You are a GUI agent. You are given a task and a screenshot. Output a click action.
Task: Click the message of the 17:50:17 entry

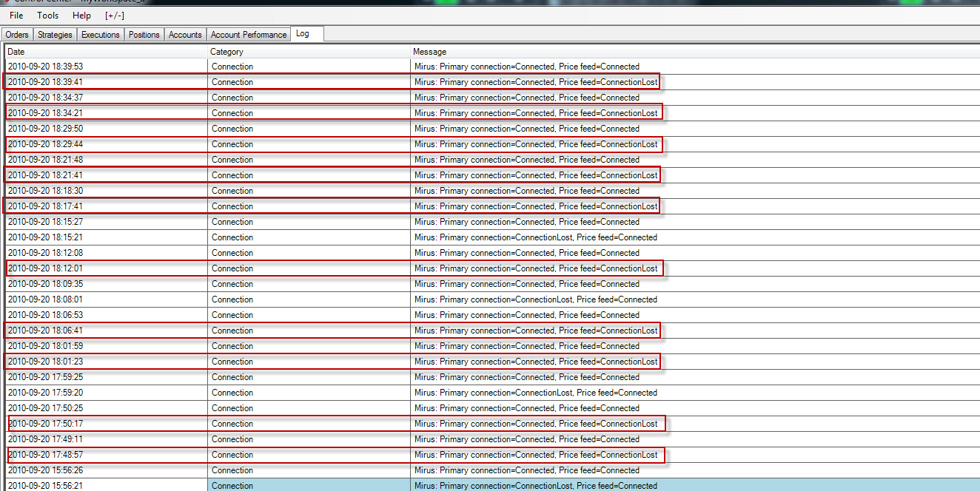536,424
